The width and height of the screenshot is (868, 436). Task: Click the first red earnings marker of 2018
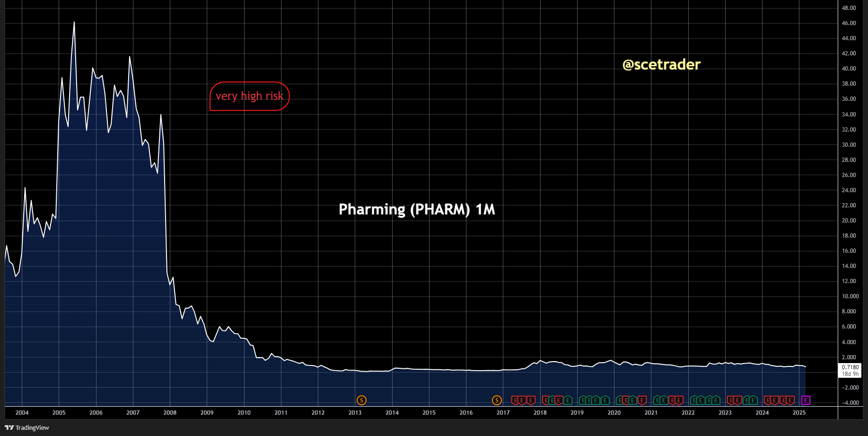coord(546,400)
